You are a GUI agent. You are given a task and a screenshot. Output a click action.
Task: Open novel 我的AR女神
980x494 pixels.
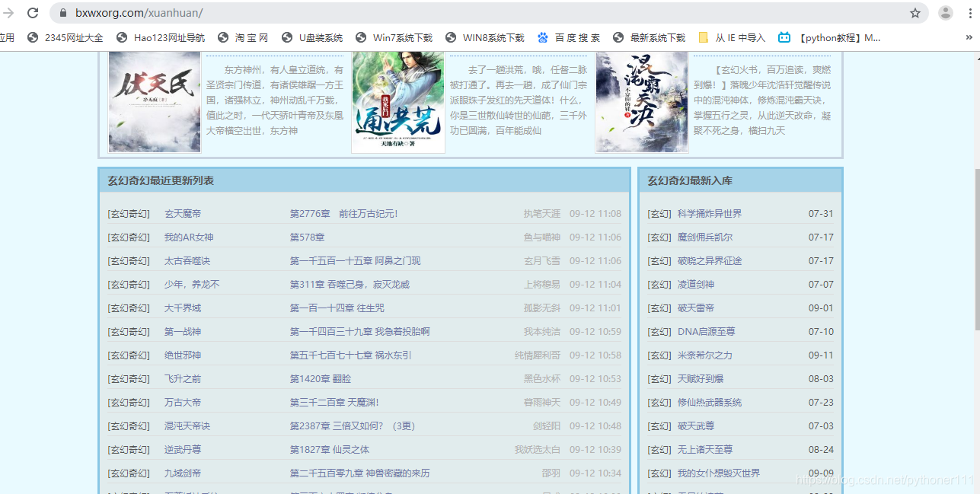point(189,237)
